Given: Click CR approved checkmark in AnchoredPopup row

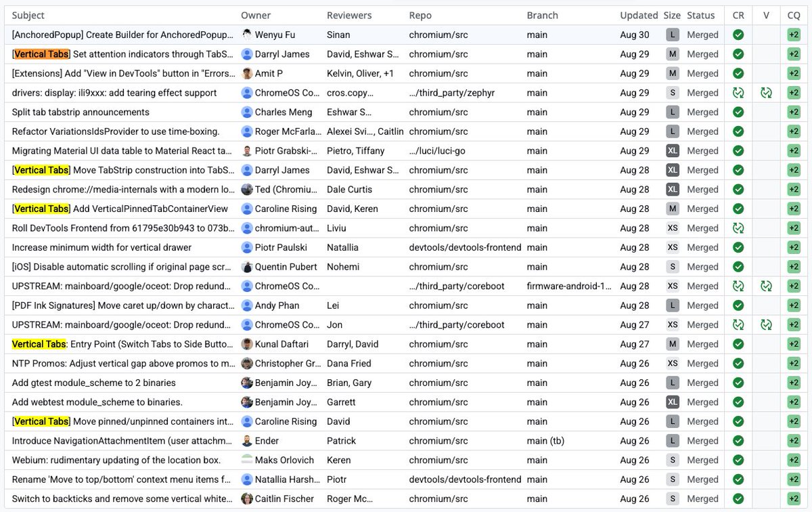Looking at the screenshot, I should (x=738, y=35).
